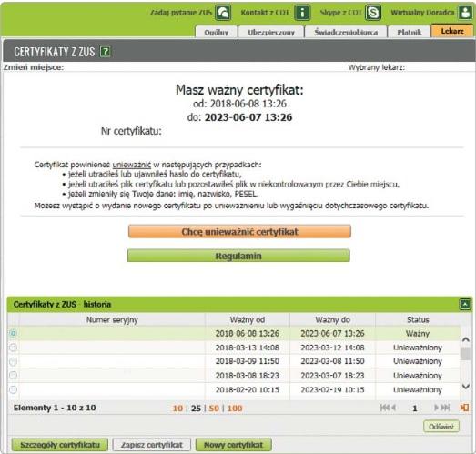Image resolution: width=476 pixels, height=454 pixels.
Task: Go to previous page of history
Action: click(393, 408)
